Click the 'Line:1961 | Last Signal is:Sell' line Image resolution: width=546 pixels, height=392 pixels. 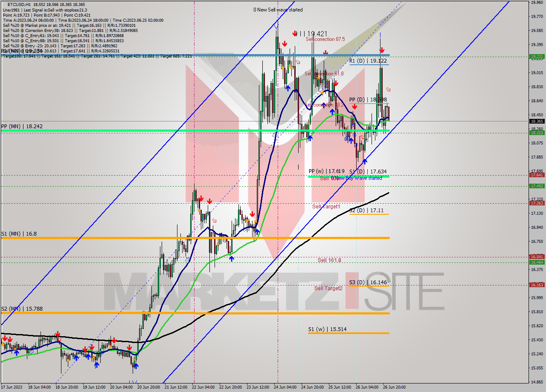point(44,10)
